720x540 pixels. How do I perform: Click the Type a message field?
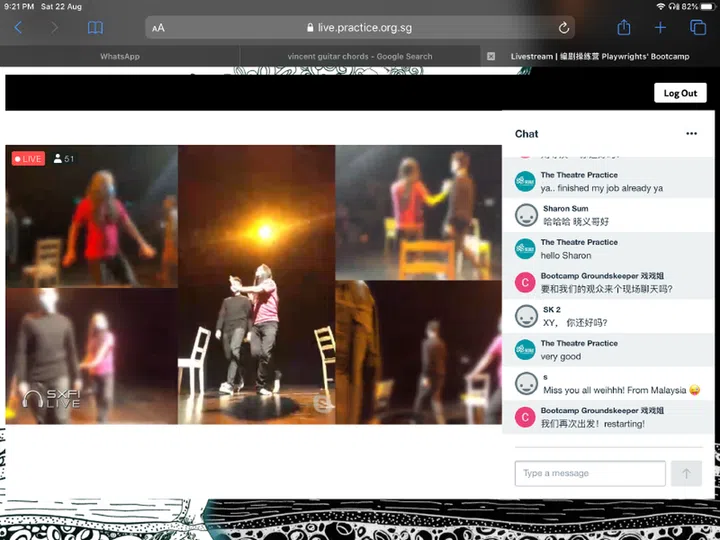click(590, 473)
